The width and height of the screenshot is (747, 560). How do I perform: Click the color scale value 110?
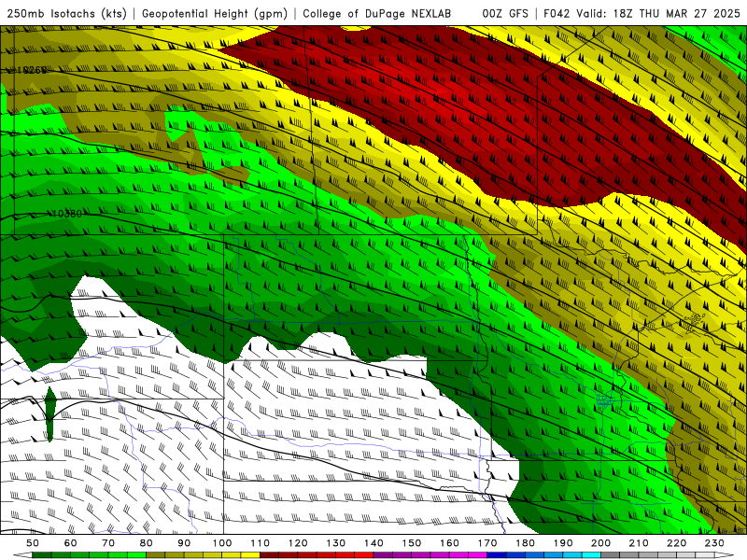261,543
